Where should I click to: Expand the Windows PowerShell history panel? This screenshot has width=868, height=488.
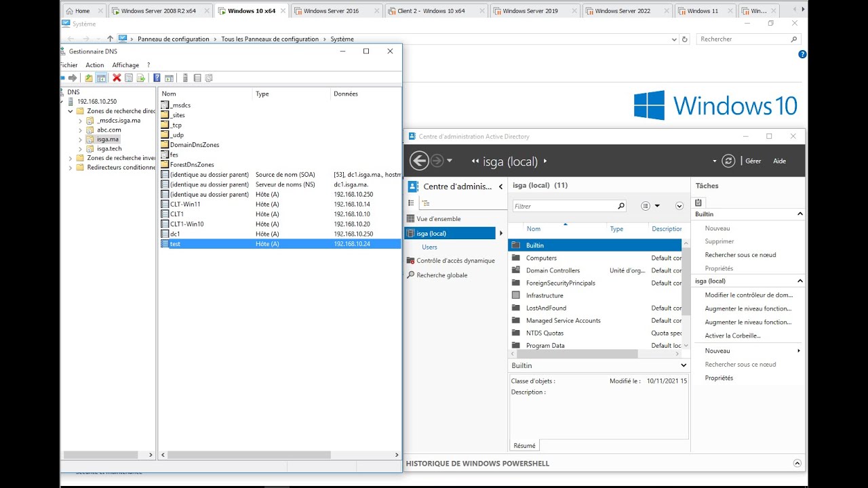797,464
